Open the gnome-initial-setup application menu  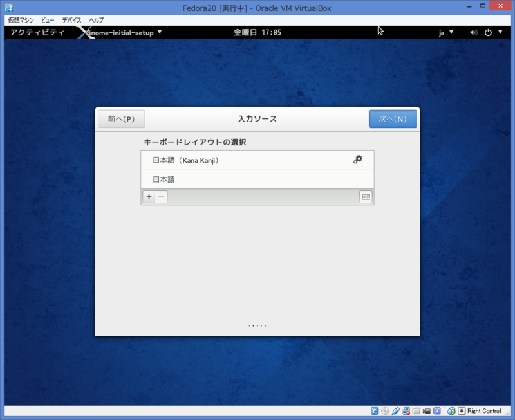(120, 32)
